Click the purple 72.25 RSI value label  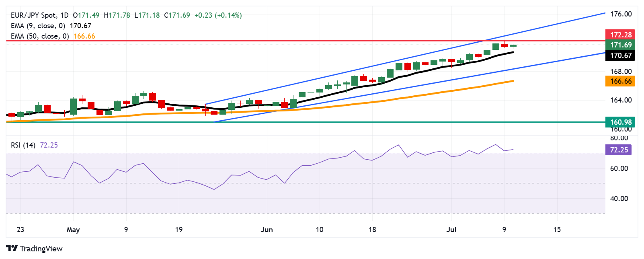[x=618, y=150]
